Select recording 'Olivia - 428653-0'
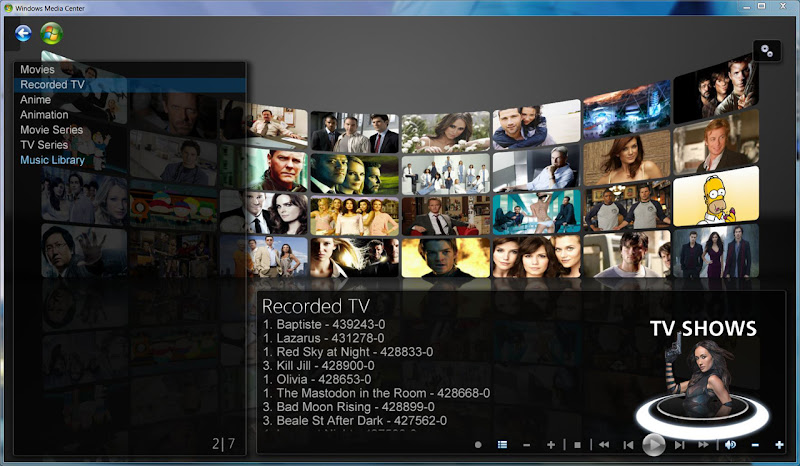The image size is (800, 466). coord(317,379)
